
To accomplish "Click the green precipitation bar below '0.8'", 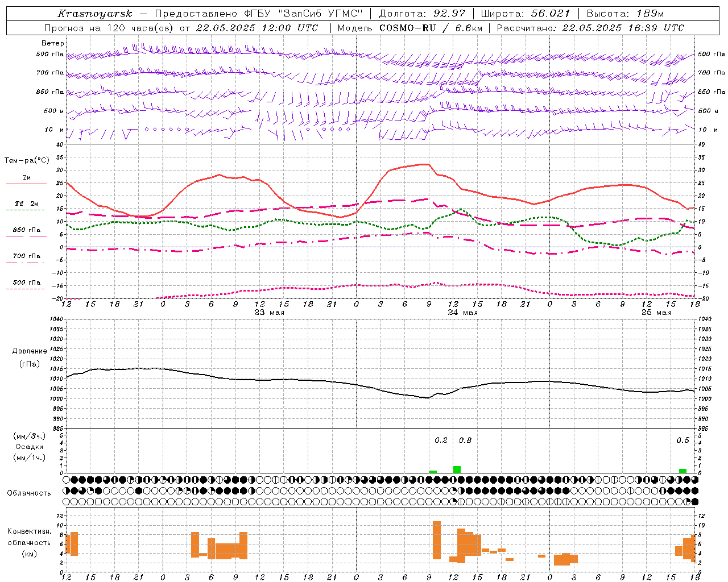I will click(457, 469).
